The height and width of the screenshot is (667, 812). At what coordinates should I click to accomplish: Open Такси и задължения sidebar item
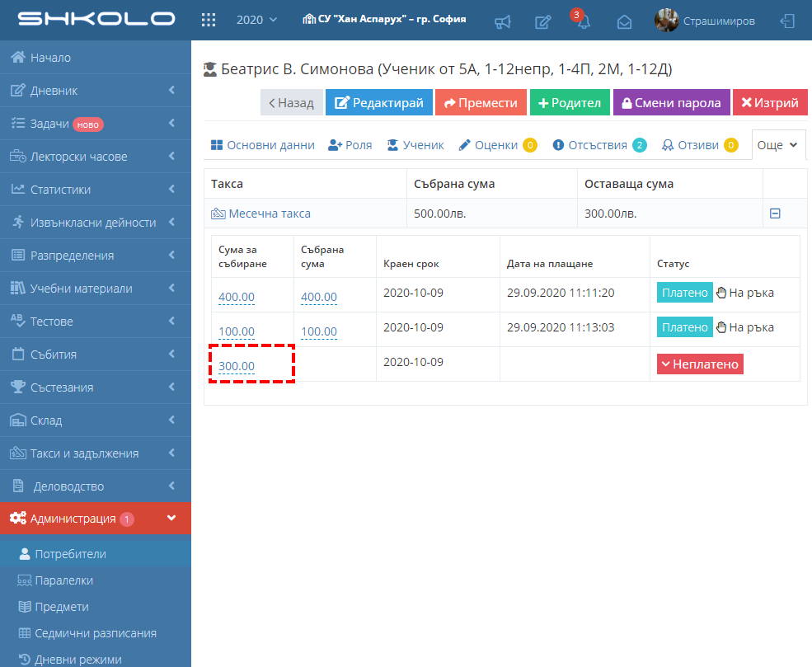point(96,453)
